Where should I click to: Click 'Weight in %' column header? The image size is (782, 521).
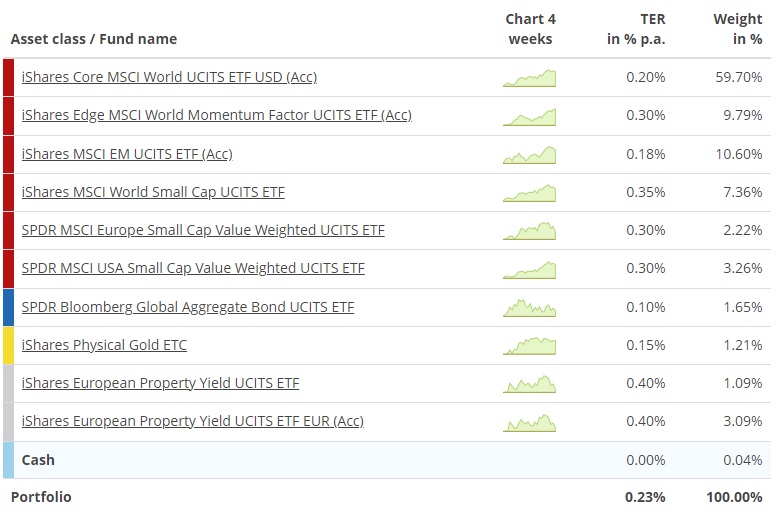[x=738, y=29]
